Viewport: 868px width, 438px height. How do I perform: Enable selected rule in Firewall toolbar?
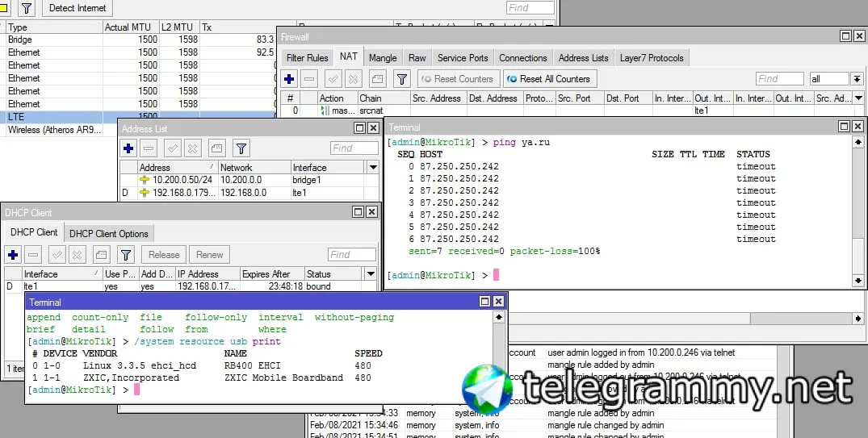tap(333, 79)
